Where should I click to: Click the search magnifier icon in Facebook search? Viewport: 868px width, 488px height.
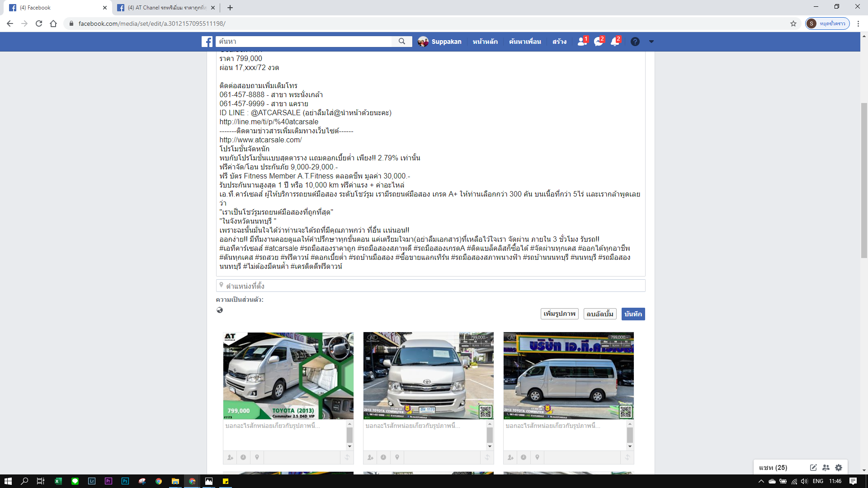402,42
